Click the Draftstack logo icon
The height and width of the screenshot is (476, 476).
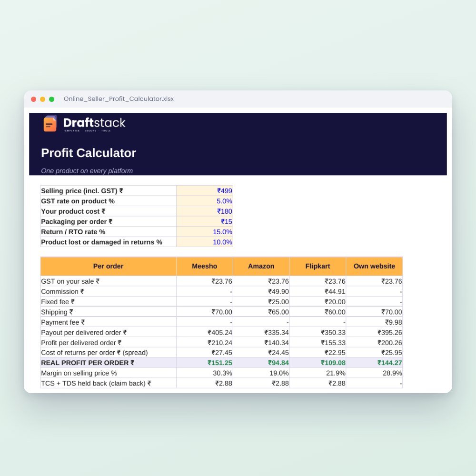[50, 123]
